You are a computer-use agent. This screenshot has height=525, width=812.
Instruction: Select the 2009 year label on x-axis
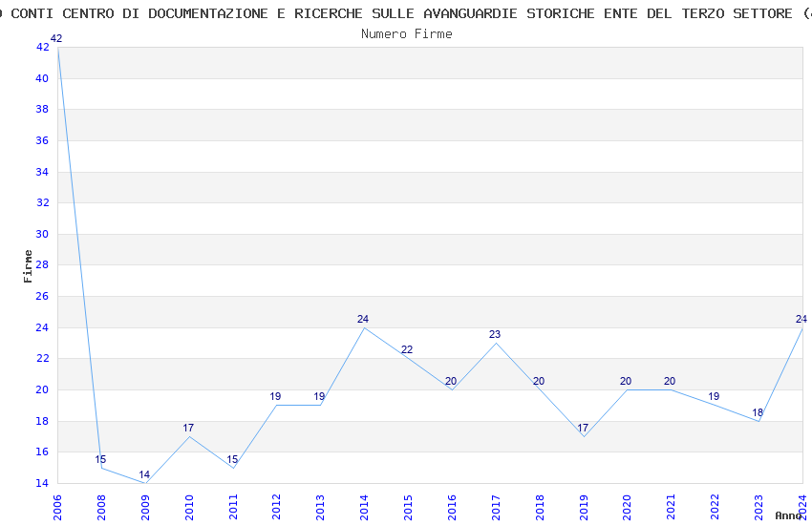point(145,507)
